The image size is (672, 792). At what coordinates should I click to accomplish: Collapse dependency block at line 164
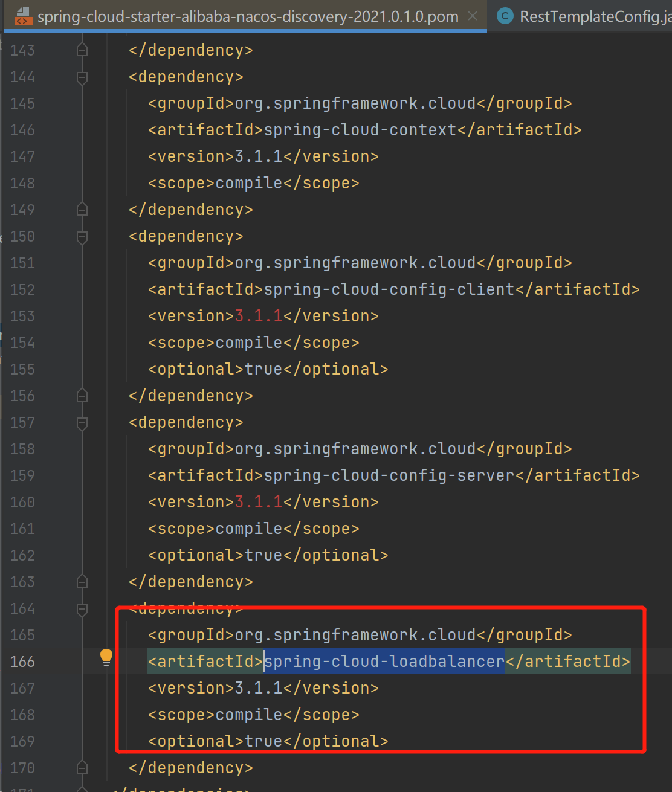(x=82, y=609)
